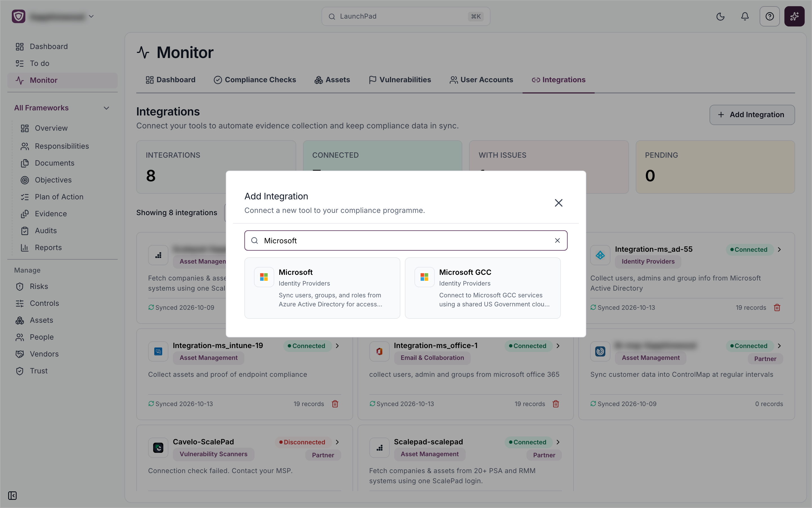The height and width of the screenshot is (508, 812).
Task: Expand Integration-ms_office-1 card chevron
Action: pyautogui.click(x=558, y=346)
